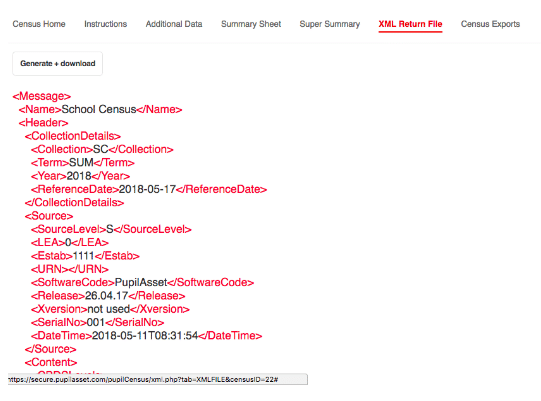Click the opening Message tag text

coord(42,96)
